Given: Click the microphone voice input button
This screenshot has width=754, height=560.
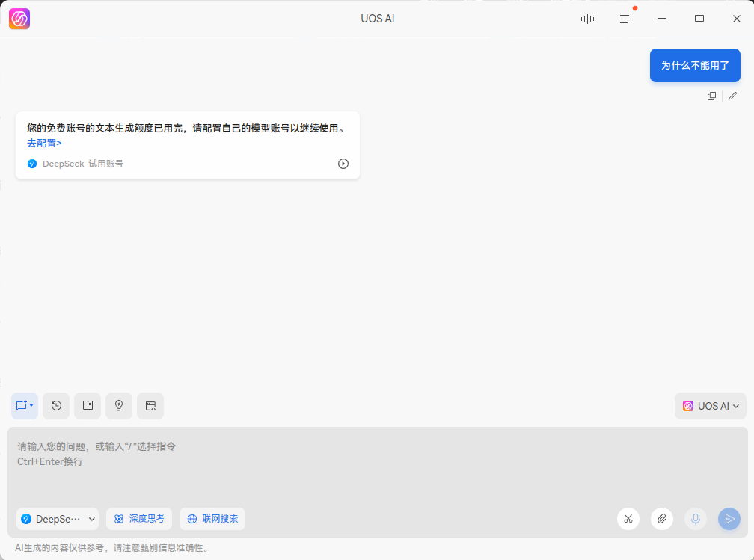Looking at the screenshot, I should coord(696,519).
